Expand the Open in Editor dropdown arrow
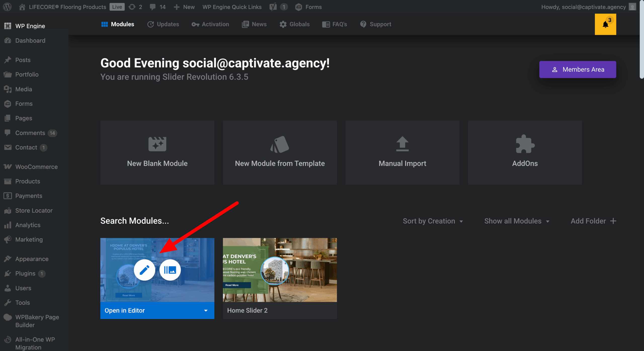The height and width of the screenshot is (351, 644). (206, 311)
